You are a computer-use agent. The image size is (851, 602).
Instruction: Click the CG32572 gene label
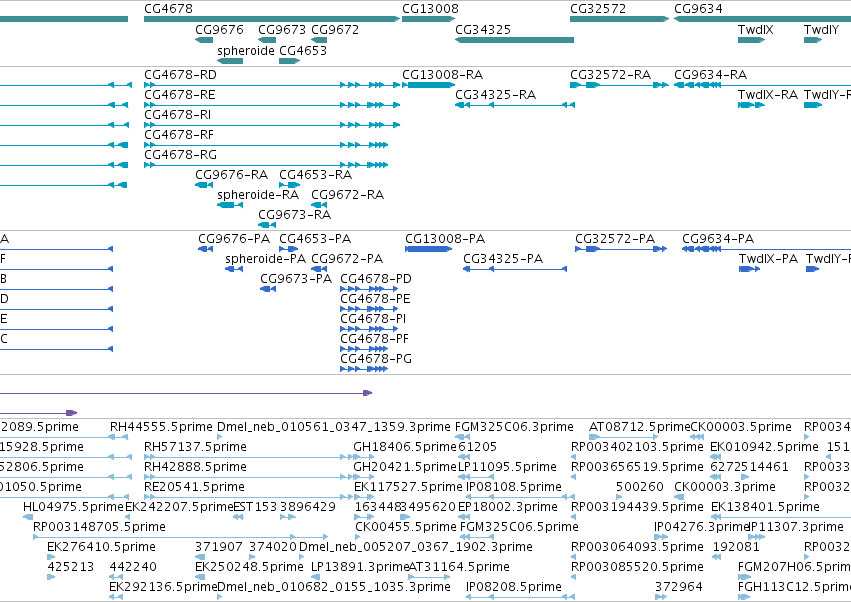coord(598,9)
